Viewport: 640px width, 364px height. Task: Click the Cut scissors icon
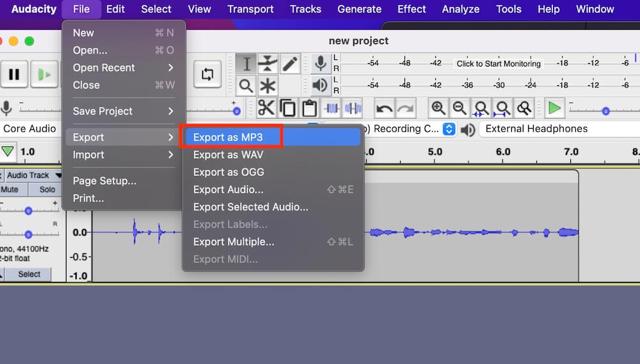point(266,108)
